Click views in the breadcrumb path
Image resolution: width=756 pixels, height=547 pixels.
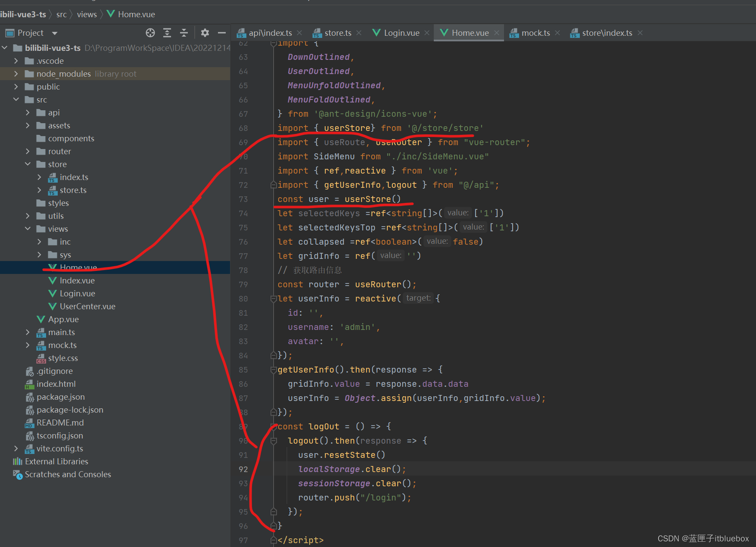pyautogui.click(x=87, y=14)
